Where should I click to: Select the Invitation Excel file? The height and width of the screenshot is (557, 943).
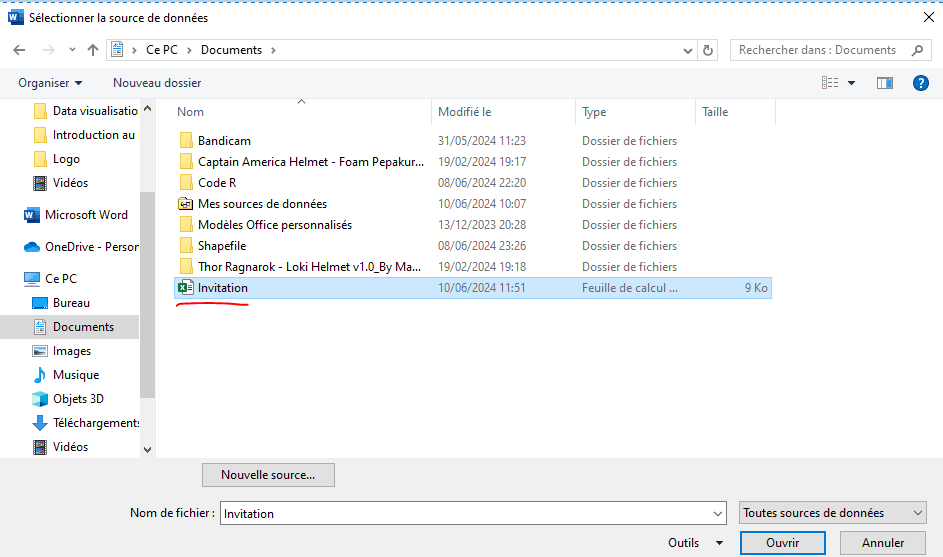pyautogui.click(x=223, y=288)
